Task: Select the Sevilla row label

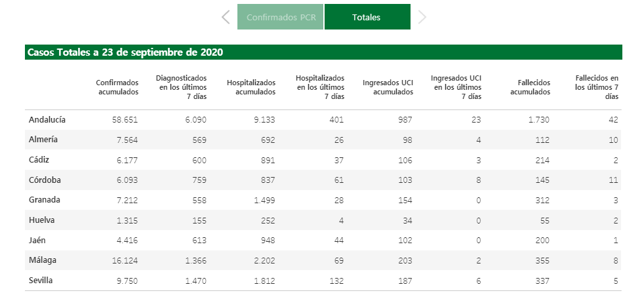Action: pos(41,281)
